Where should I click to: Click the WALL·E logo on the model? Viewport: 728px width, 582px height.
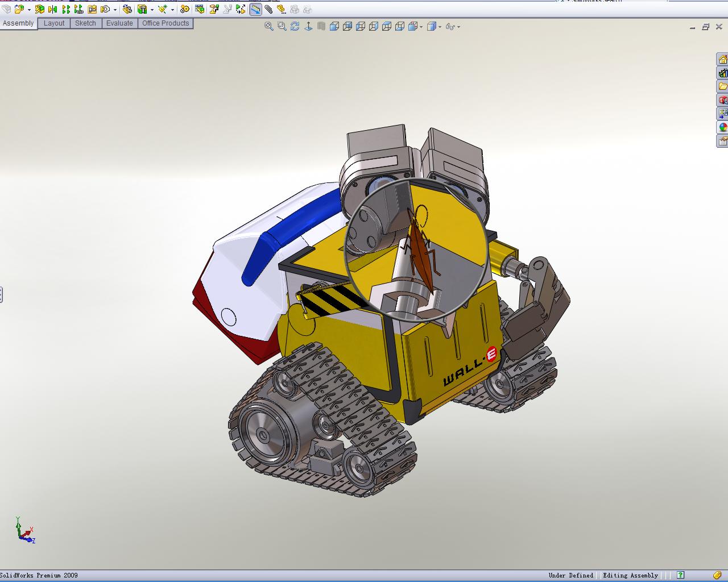[470, 367]
